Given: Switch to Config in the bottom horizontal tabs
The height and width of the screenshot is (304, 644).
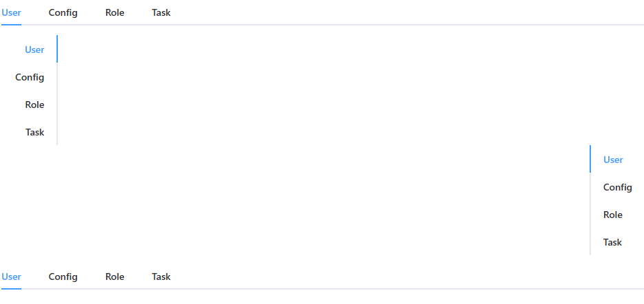Looking at the screenshot, I should tap(63, 276).
